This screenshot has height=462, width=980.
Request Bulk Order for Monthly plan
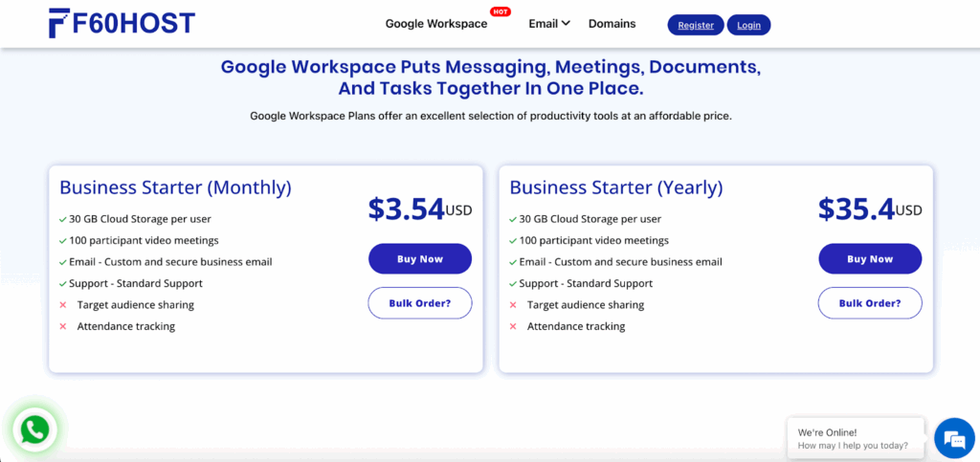pyautogui.click(x=420, y=303)
